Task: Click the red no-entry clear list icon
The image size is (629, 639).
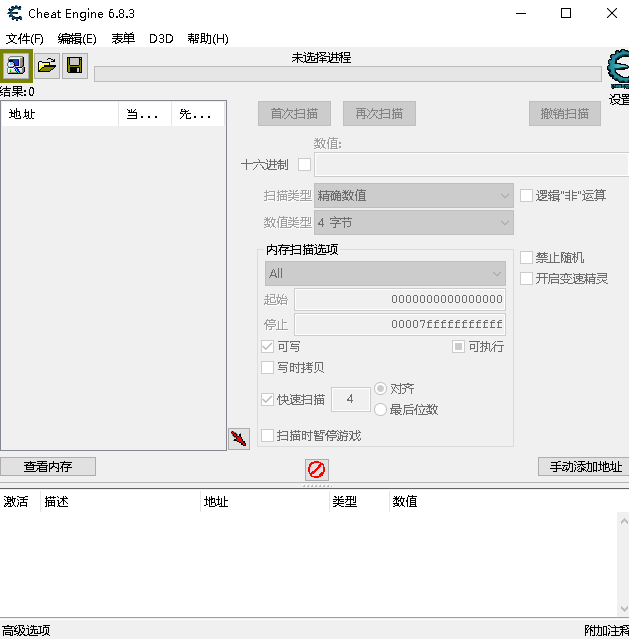Action: (x=317, y=469)
